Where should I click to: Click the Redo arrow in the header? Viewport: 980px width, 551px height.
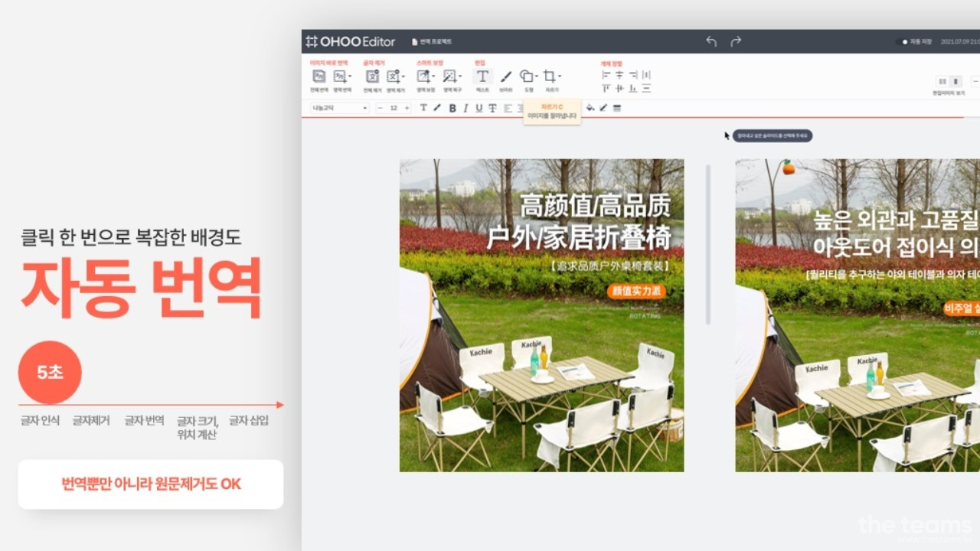click(736, 41)
